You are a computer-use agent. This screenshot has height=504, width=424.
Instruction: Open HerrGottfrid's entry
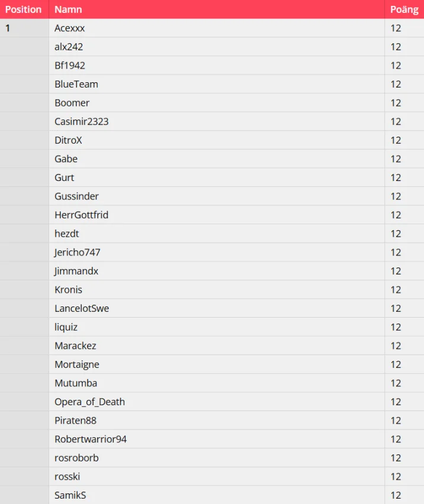tap(82, 215)
